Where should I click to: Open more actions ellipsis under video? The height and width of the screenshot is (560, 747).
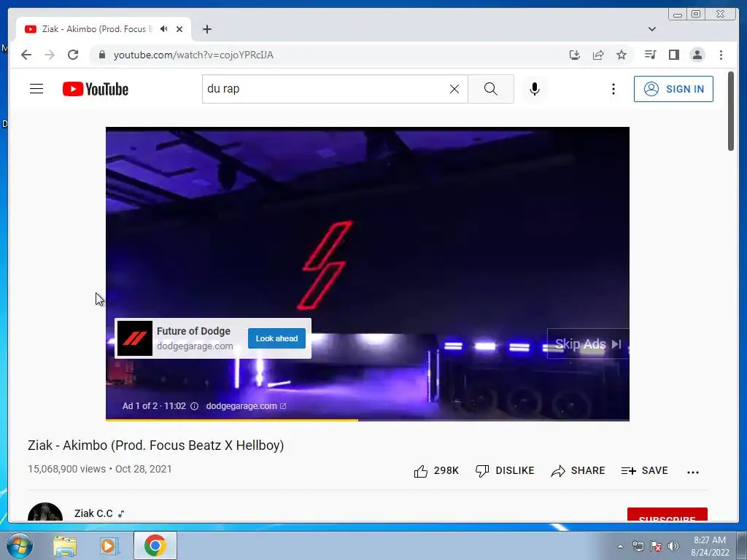[x=693, y=472]
